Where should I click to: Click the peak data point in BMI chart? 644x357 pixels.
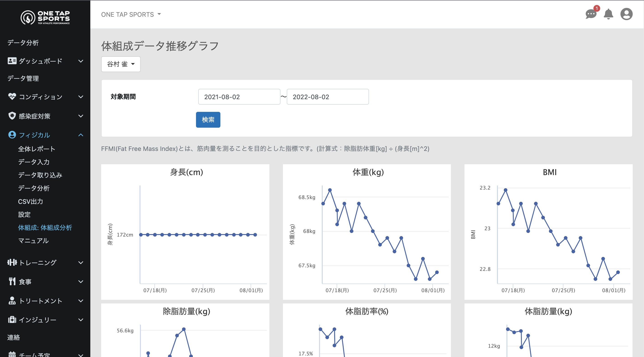pos(506,190)
